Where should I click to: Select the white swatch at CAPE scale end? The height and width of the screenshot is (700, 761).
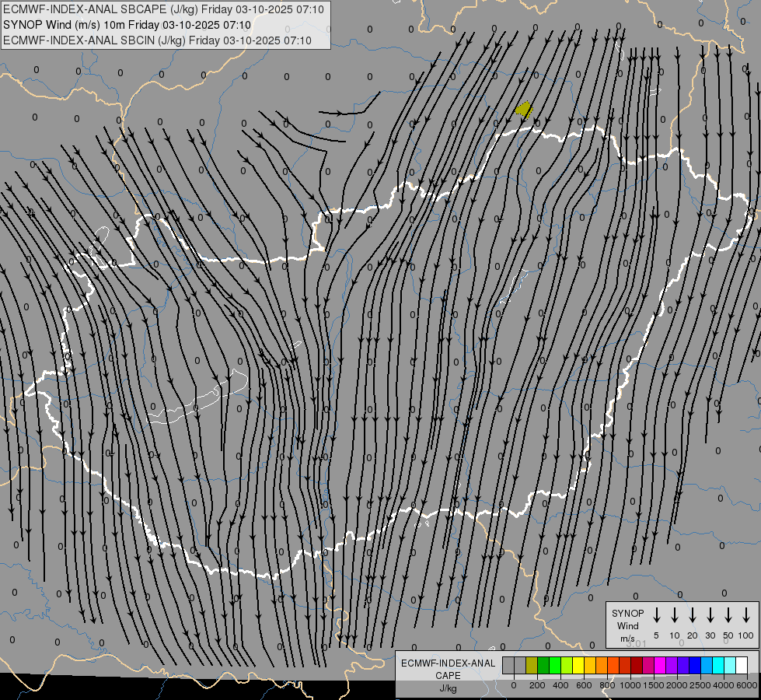tap(742, 665)
